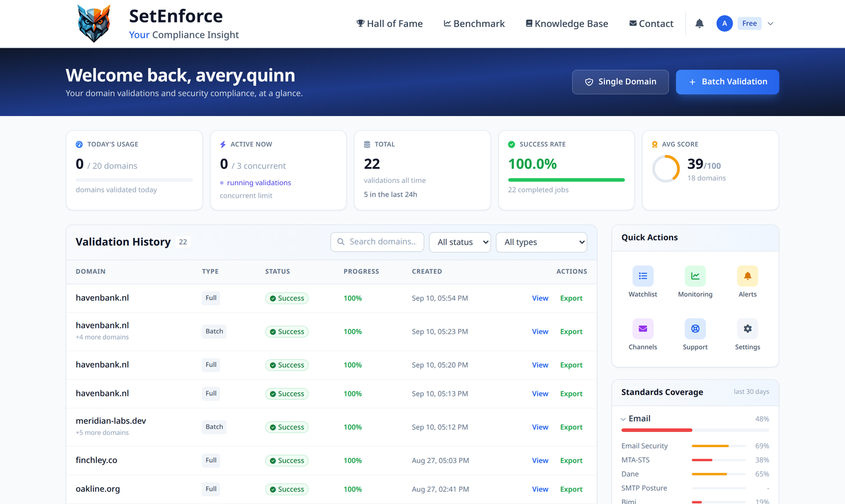845x504 pixels.
Task: Open the Support quick action
Action: tap(695, 335)
